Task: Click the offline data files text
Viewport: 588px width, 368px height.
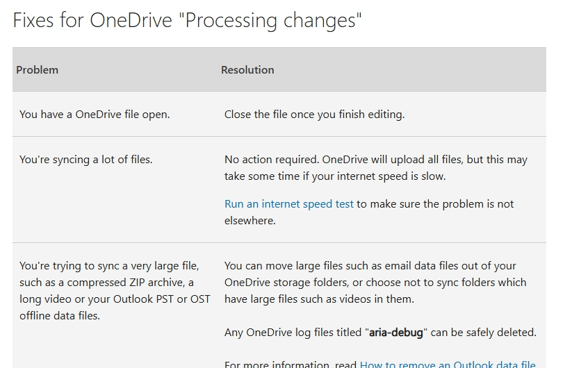Action: click(60, 316)
